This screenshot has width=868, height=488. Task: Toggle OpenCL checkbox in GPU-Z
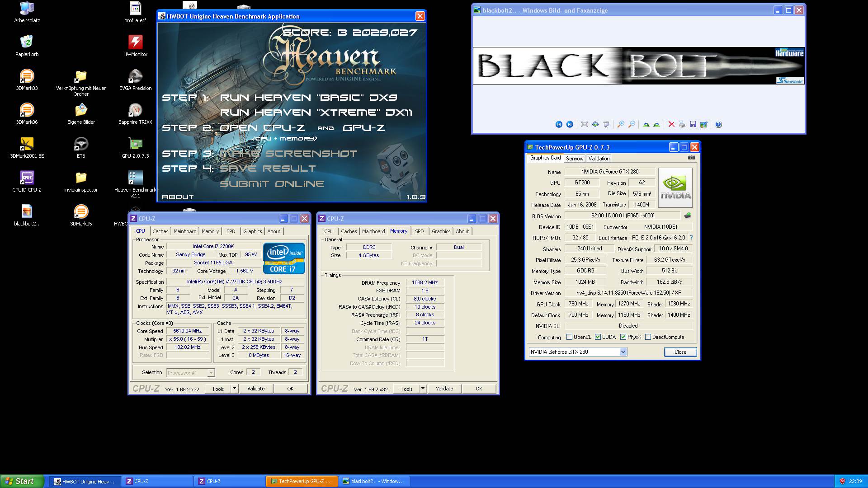point(570,337)
